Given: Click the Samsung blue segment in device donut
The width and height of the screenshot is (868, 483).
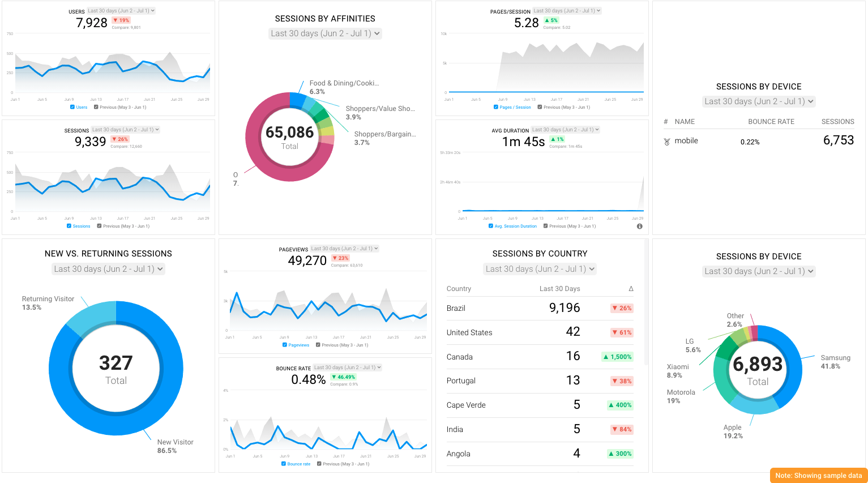Looking at the screenshot, I should [790, 368].
